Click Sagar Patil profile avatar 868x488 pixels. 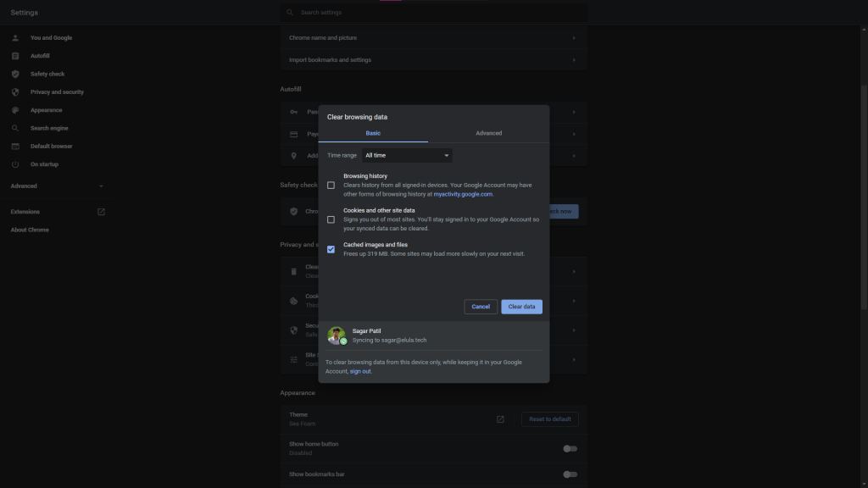click(336, 335)
